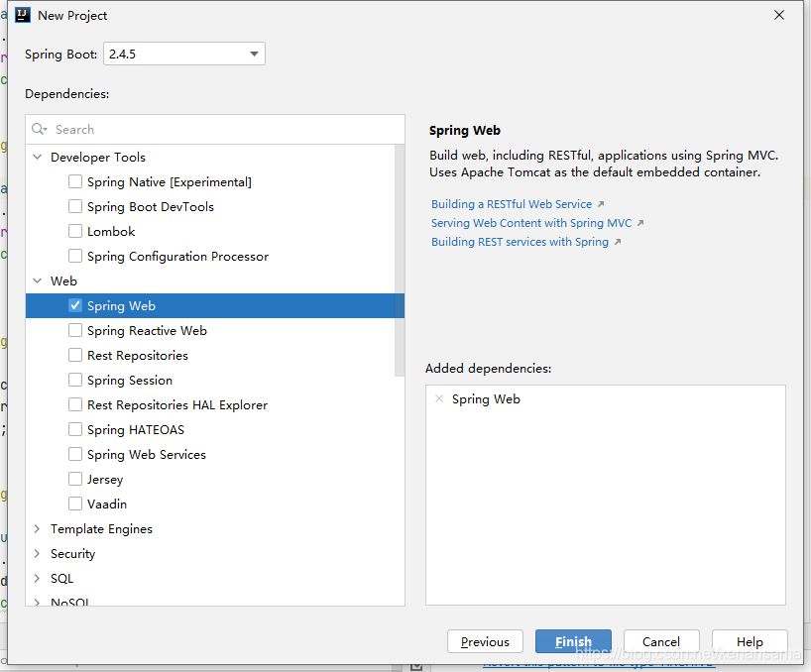The width and height of the screenshot is (811, 672).
Task: Select the Security category label
Action: pos(73,554)
